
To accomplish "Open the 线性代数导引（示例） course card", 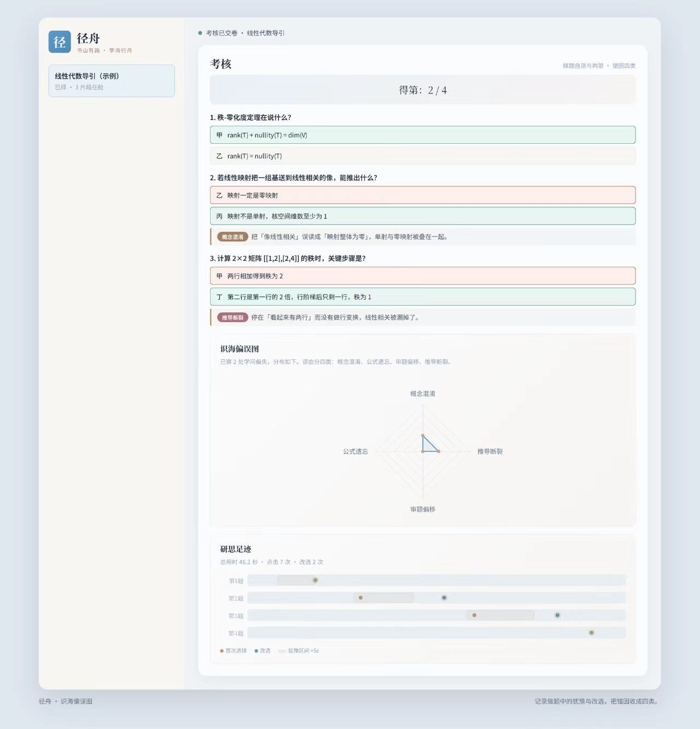I will (x=112, y=81).
